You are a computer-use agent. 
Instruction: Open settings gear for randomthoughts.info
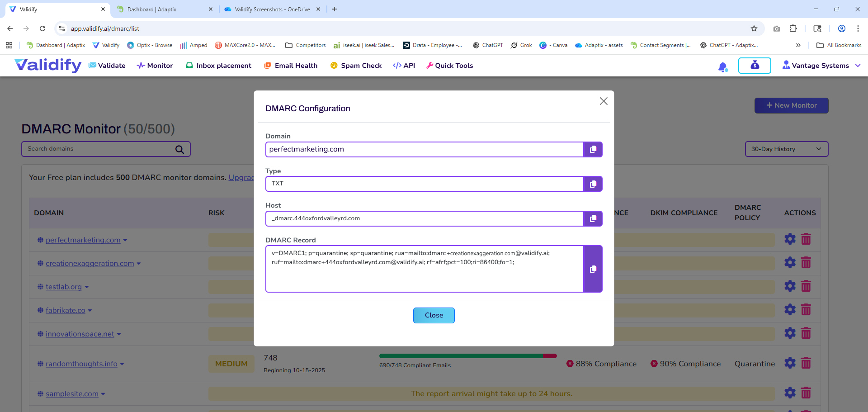(x=790, y=363)
